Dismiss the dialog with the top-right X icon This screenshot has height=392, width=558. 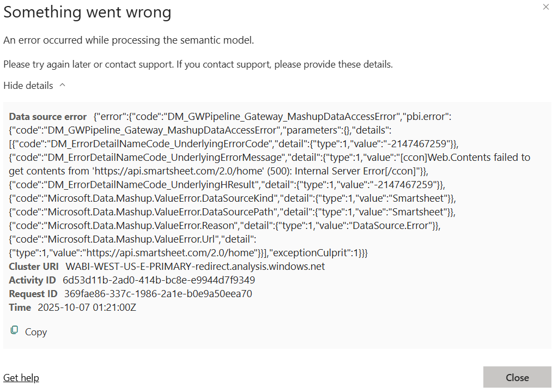click(x=546, y=8)
